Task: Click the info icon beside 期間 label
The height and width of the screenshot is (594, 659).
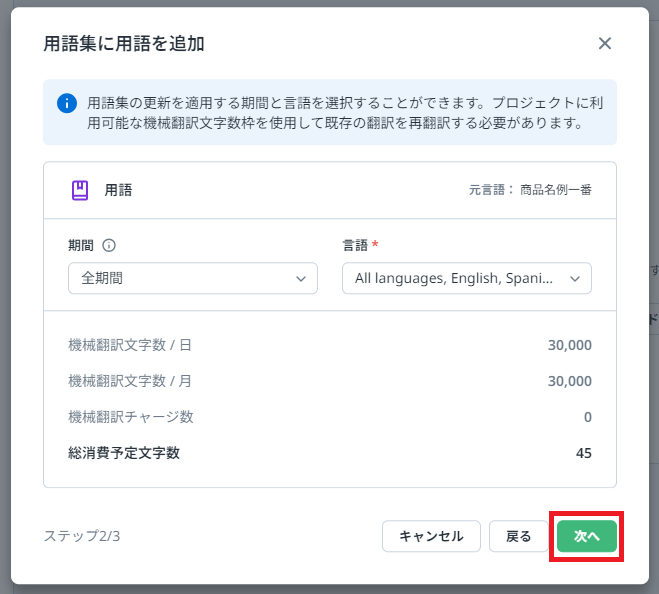Action: click(x=110, y=245)
